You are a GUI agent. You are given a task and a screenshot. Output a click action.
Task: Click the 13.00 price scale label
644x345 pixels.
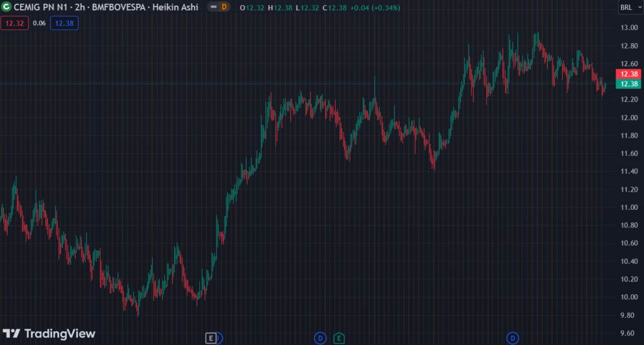pos(628,28)
